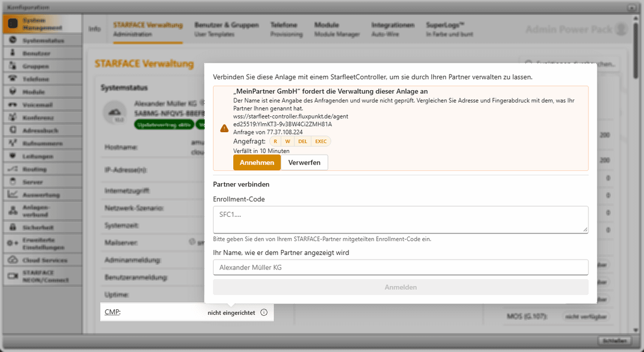Open the Konferenz sidebar icon
Image resolution: width=644 pixels, height=352 pixels.
13,117
